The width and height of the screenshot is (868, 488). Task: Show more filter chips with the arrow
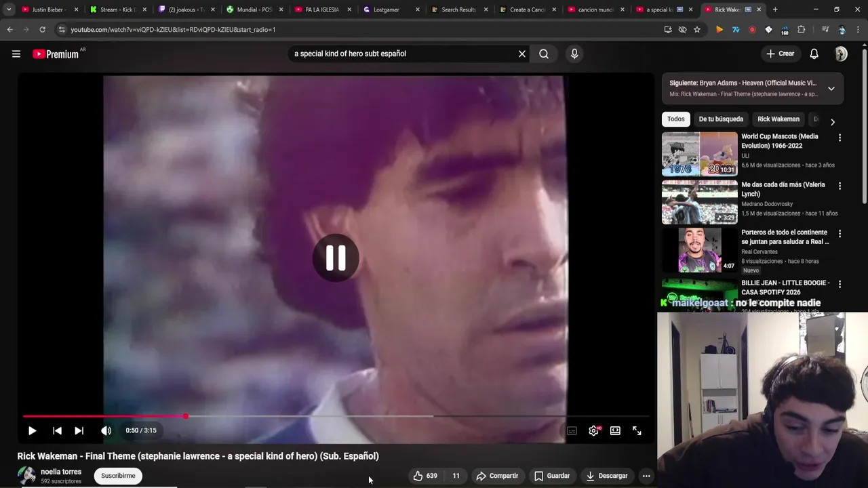coord(832,121)
